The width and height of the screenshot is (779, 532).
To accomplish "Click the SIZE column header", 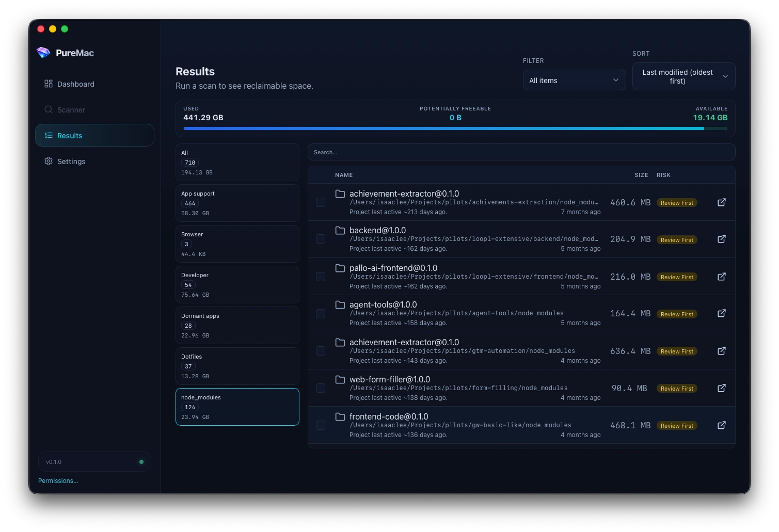I will 641,175.
